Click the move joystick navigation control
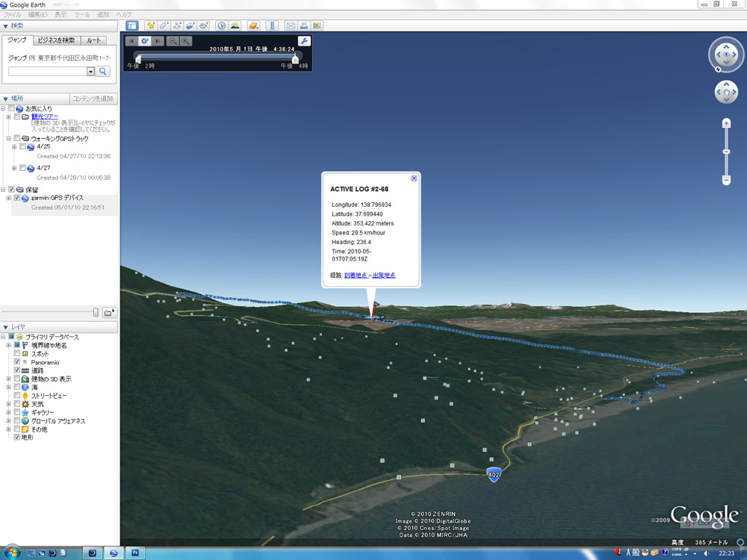Screen dimensions: 747x560 pos(726,92)
